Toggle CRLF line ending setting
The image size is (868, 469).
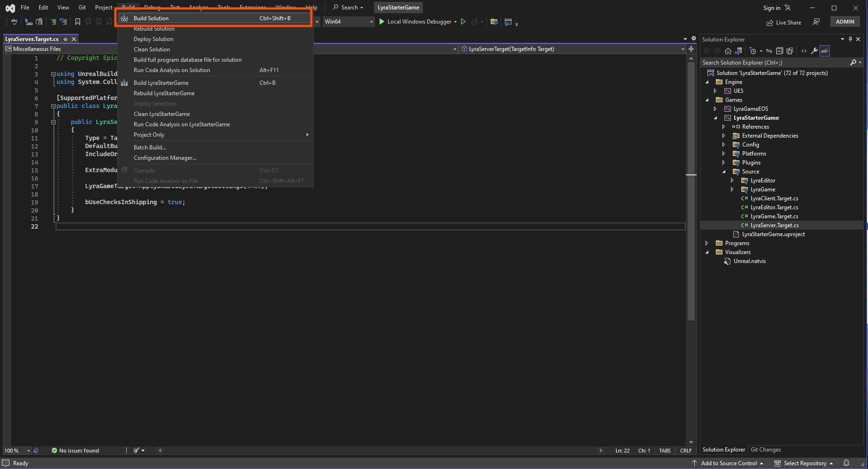click(686, 451)
